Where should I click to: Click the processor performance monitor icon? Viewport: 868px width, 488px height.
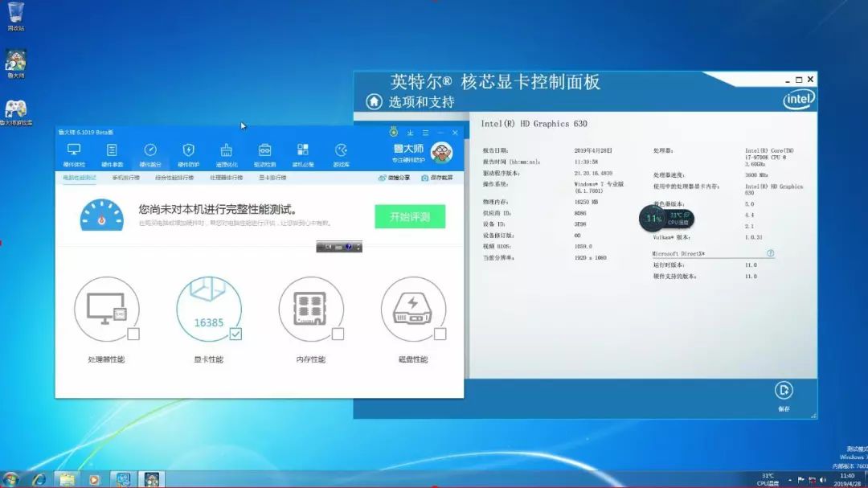[107, 309]
